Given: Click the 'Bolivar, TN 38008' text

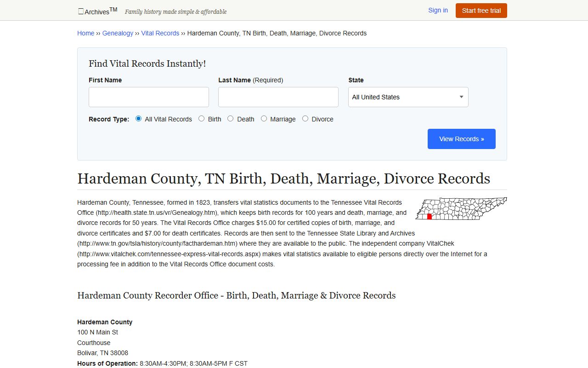Looking at the screenshot, I should coord(103,353).
